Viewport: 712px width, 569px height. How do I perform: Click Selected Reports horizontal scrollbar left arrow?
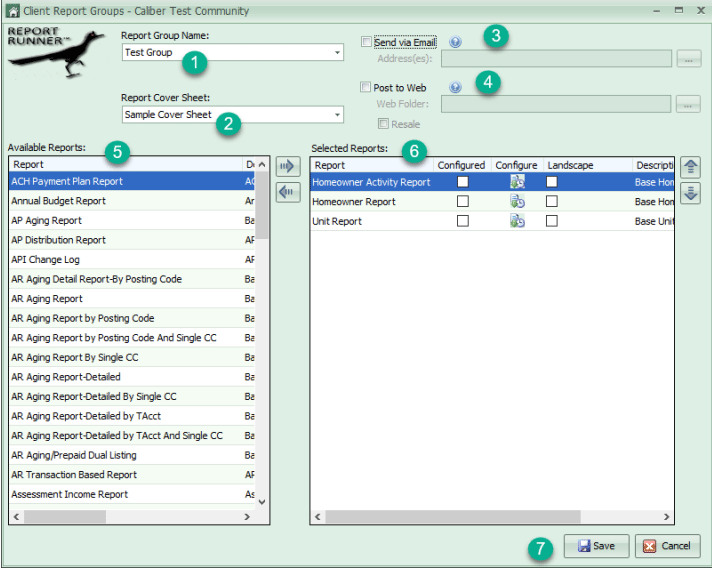click(x=318, y=517)
